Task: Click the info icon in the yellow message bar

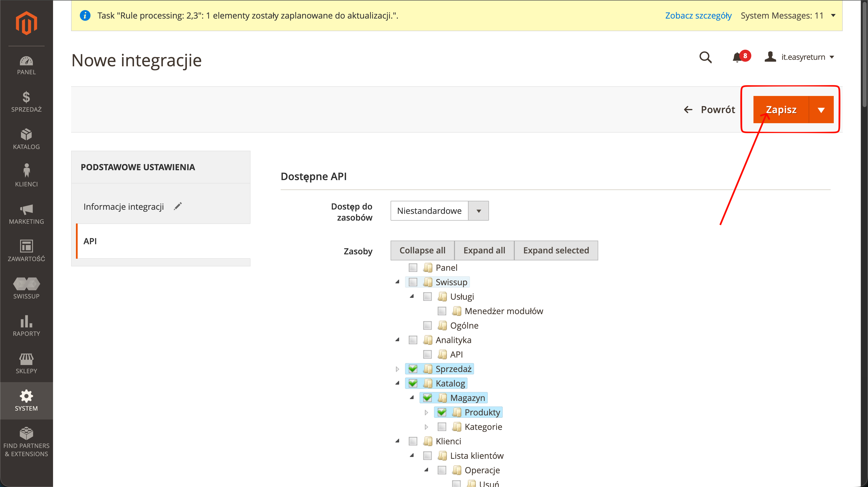Action: tap(85, 15)
